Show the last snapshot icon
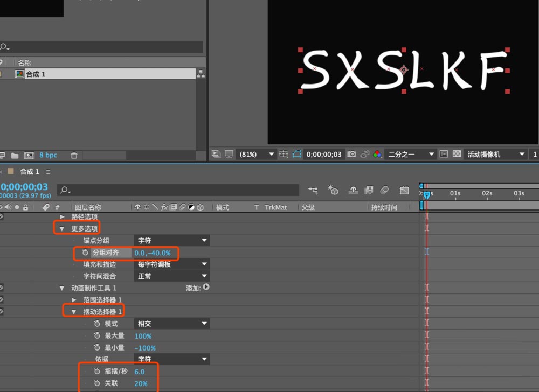539x392 pixels. [x=364, y=155]
